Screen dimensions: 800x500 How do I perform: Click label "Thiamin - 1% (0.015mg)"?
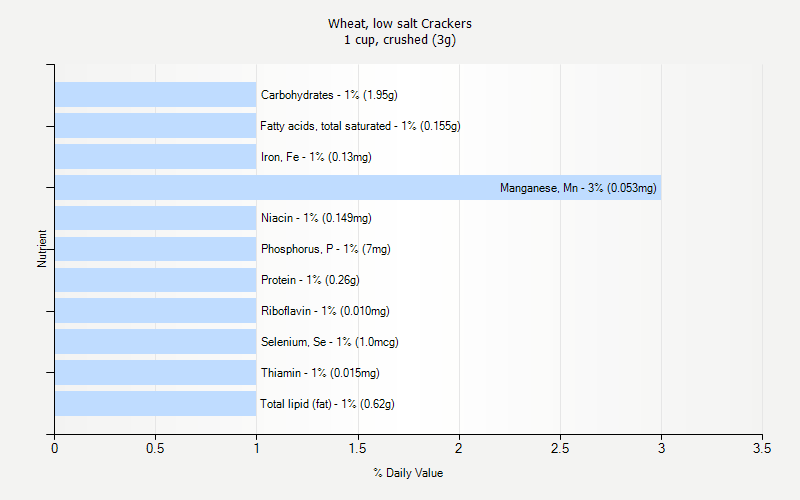(x=320, y=373)
